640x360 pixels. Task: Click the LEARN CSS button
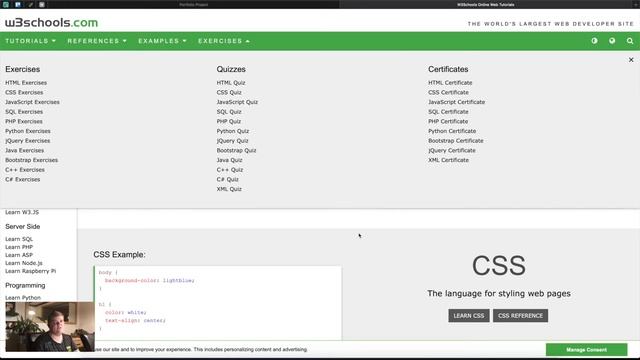469,316
